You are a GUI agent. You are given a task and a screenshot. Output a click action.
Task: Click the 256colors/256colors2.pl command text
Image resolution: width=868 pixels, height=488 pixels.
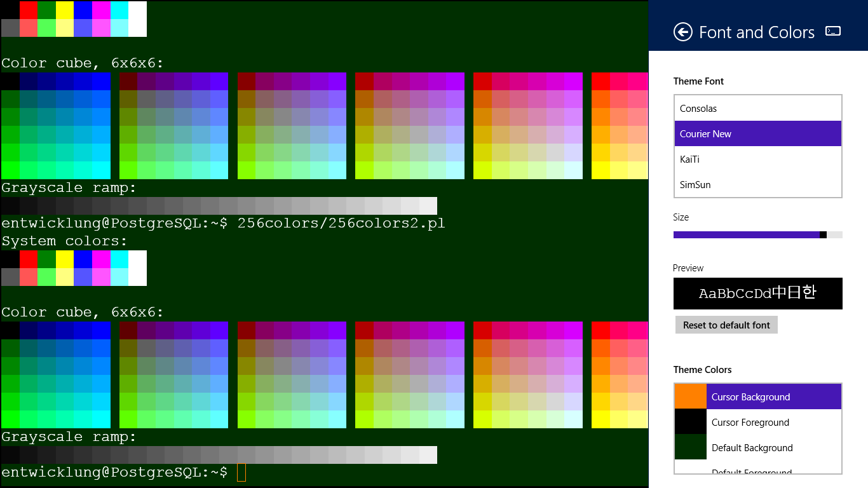pyautogui.click(x=341, y=224)
